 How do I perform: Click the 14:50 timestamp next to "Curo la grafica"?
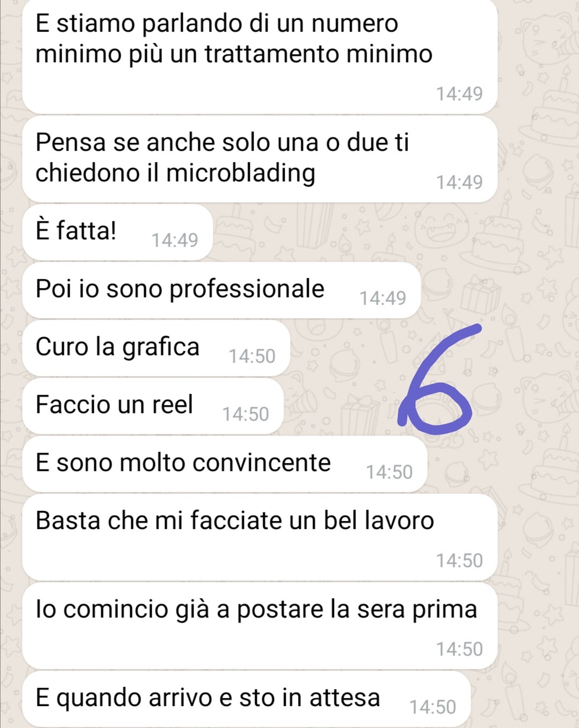pos(252,356)
